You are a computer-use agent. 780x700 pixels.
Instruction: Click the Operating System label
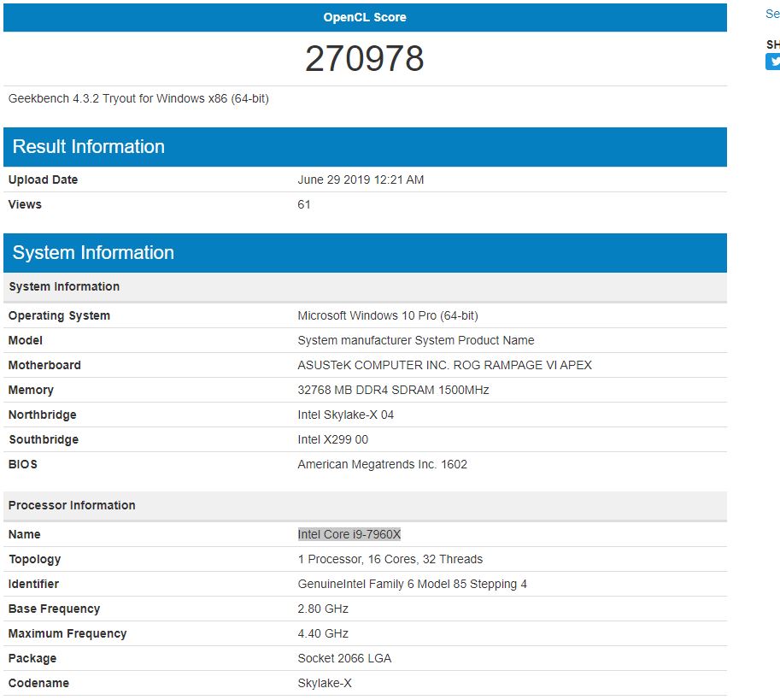(59, 316)
